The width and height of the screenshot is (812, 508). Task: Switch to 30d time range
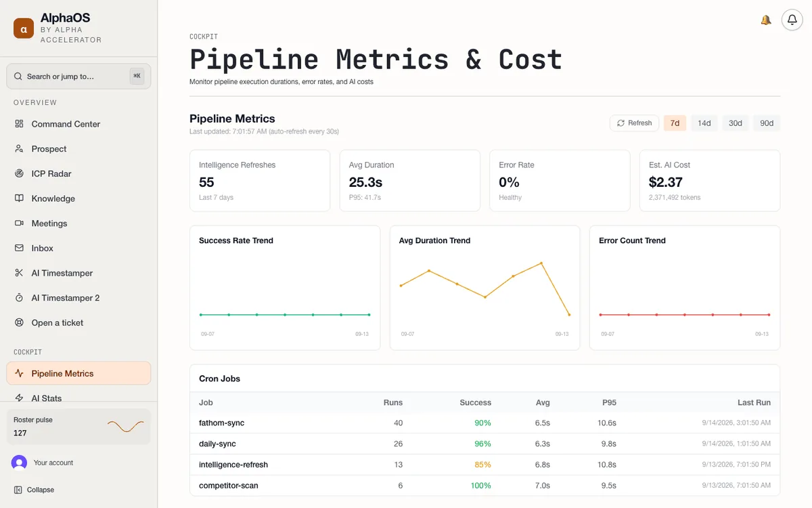[x=736, y=123]
